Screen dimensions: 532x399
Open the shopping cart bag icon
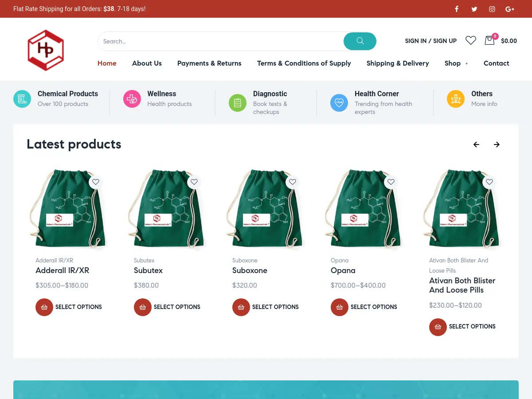point(489,40)
